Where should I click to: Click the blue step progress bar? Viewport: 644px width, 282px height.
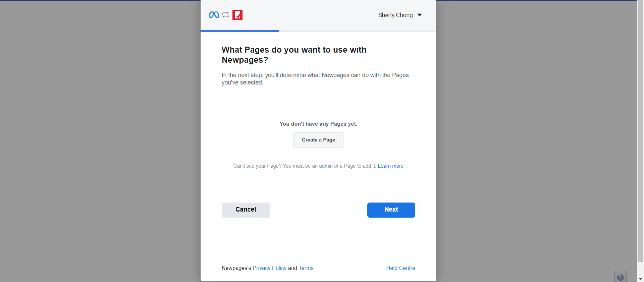click(240, 31)
